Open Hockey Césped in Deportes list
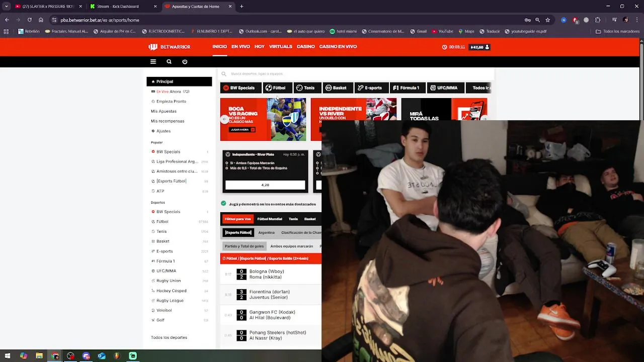 tap(179, 291)
